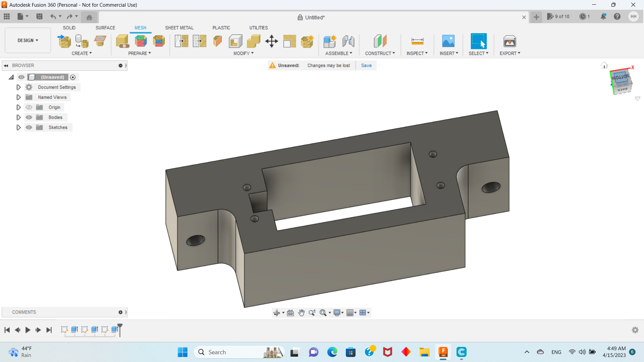The width and height of the screenshot is (644, 362).
Task: Hide the Bodies folder with eye icon
Action: [29, 117]
